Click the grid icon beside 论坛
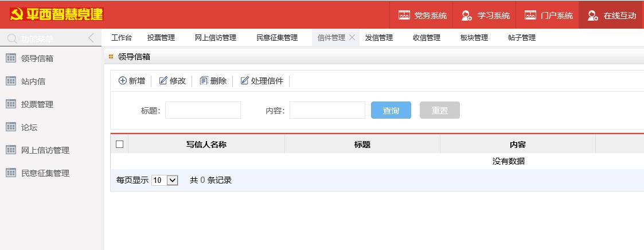The height and width of the screenshot is (250, 644). [11, 127]
